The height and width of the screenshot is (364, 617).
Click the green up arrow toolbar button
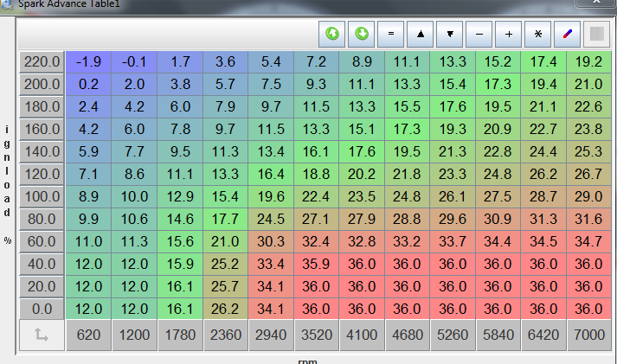(331, 35)
